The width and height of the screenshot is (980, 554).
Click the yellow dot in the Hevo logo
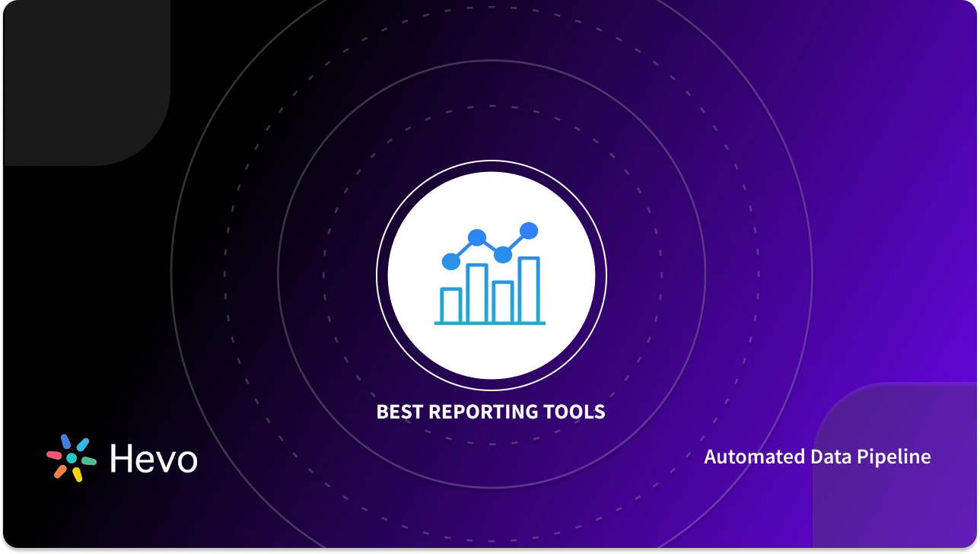click(78, 474)
